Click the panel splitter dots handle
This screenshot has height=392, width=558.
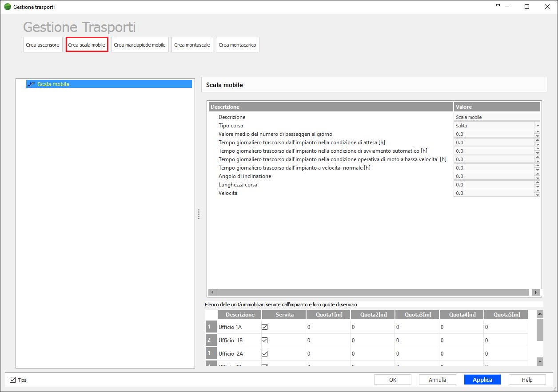tap(199, 214)
